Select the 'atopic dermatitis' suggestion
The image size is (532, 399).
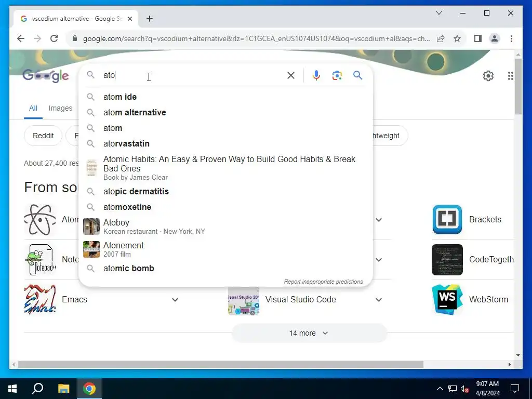pos(225,191)
